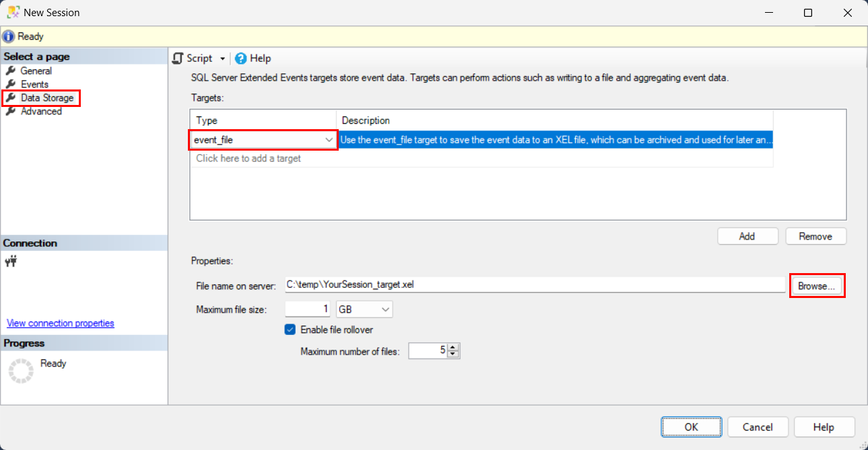
Task: Open the event_file target type dropdown
Action: click(x=329, y=140)
